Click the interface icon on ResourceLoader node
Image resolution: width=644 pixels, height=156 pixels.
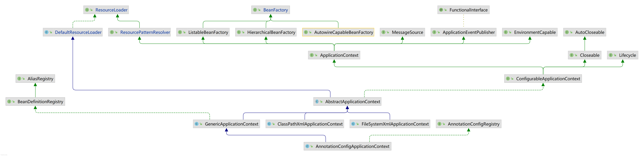(x=87, y=10)
